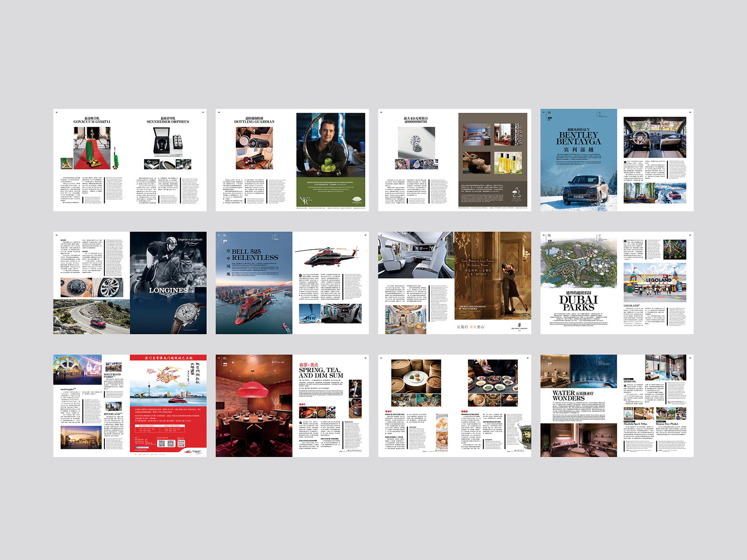Image resolution: width=747 pixels, height=560 pixels.
Task: Select the BELL 525 RELENTLESS title
Action: tap(255, 255)
